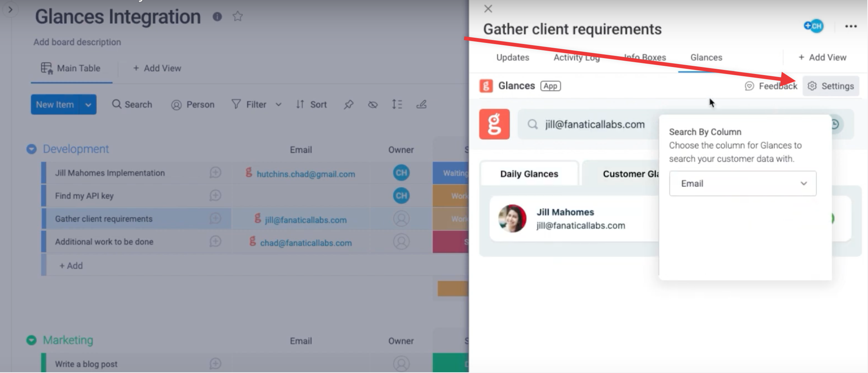
Task: Assign owner for Gather client requirements
Action: click(x=401, y=219)
